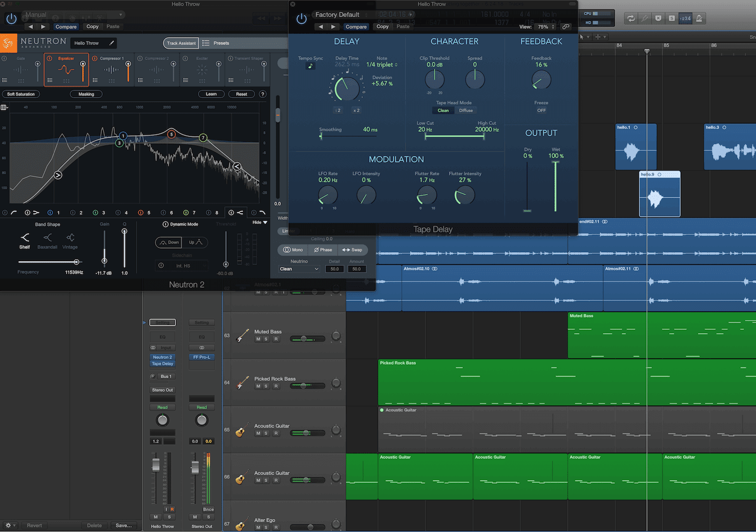
Task: Click the Reset button in Neutron
Action: tap(241, 94)
